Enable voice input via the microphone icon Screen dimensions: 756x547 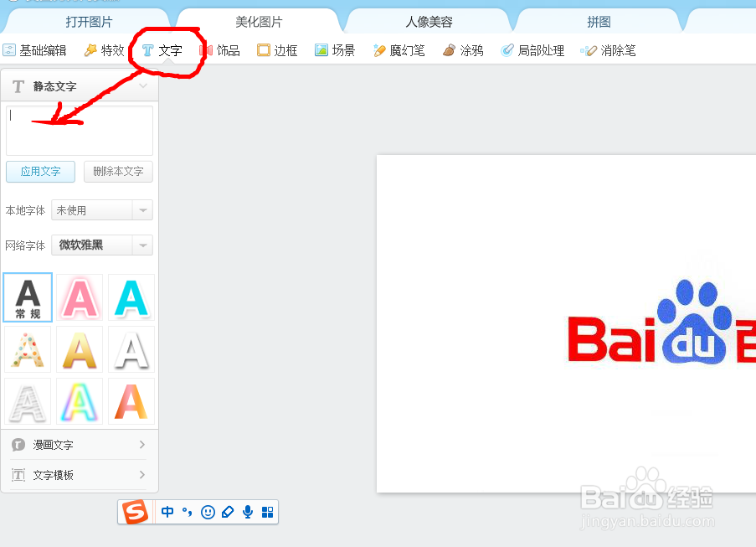click(x=247, y=512)
